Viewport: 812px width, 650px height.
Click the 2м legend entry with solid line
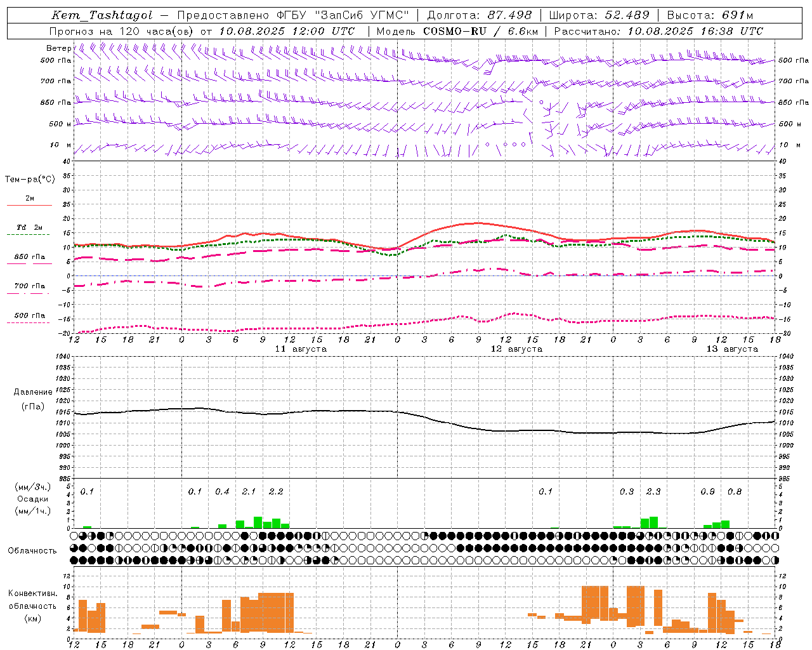coord(29,199)
